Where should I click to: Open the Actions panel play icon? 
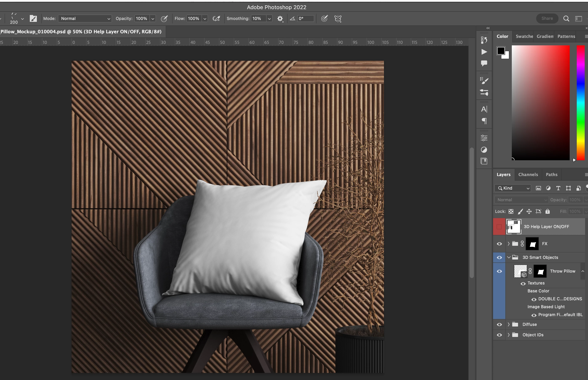click(484, 52)
